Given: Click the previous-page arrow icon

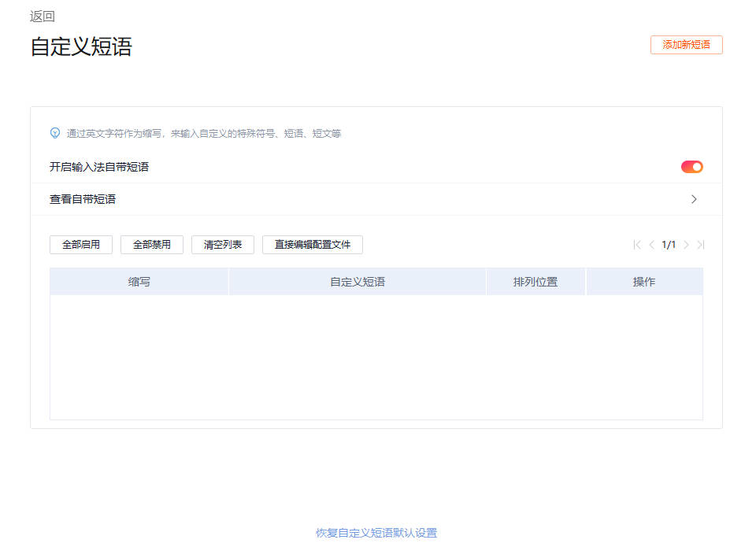Looking at the screenshot, I should pyautogui.click(x=652, y=245).
